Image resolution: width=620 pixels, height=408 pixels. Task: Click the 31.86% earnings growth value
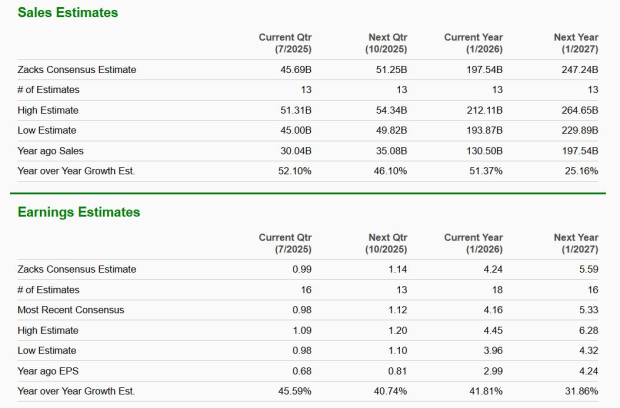coord(580,391)
